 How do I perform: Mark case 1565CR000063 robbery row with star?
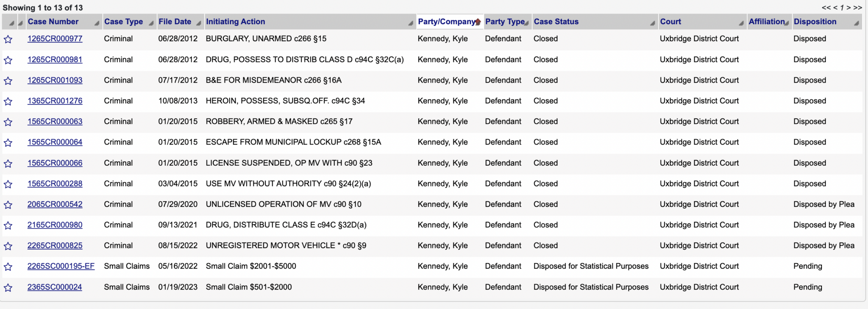click(8, 122)
